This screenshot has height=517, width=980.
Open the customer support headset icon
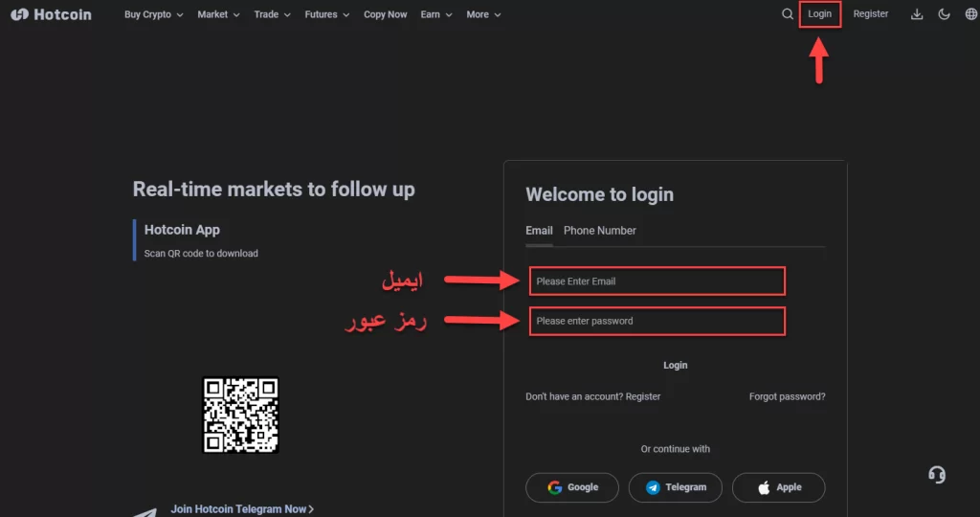click(x=936, y=475)
